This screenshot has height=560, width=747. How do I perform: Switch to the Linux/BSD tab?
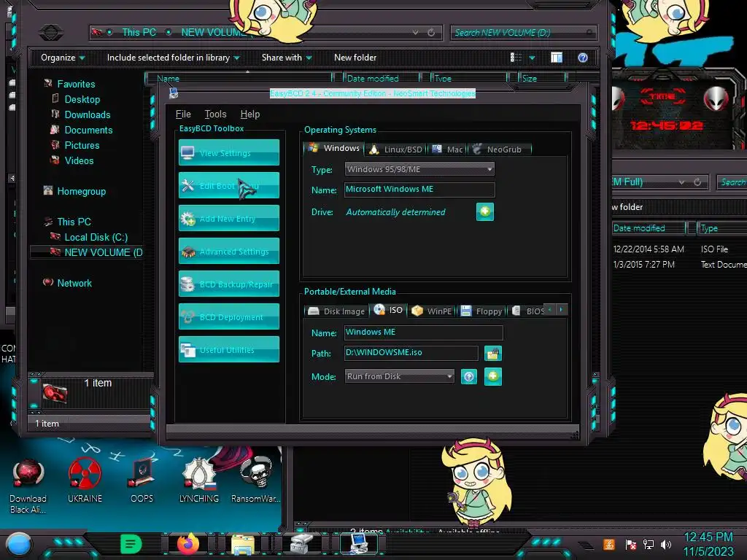pyautogui.click(x=396, y=149)
